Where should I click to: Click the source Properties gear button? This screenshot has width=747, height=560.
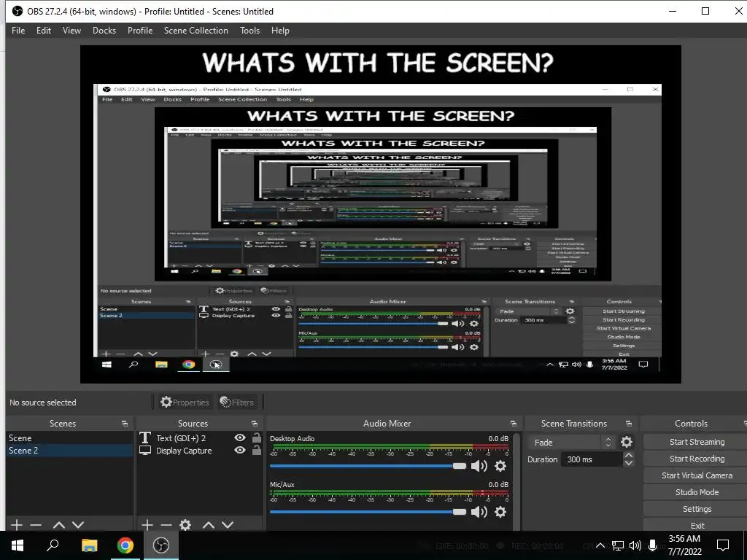coord(185,402)
